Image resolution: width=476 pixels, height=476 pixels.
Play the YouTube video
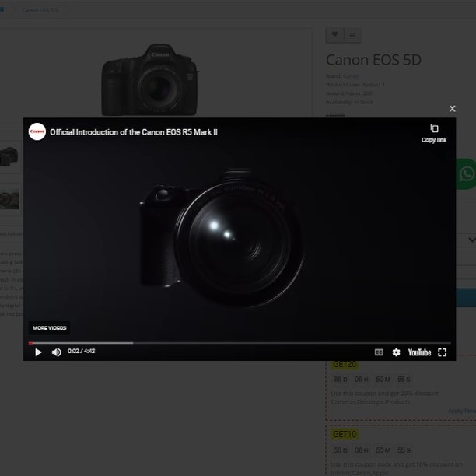(x=38, y=352)
